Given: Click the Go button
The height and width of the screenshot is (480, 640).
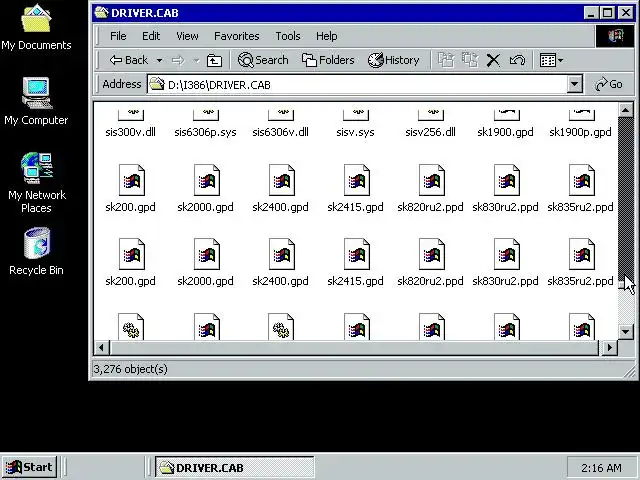Looking at the screenshot, I should click(x=609, y=84).
